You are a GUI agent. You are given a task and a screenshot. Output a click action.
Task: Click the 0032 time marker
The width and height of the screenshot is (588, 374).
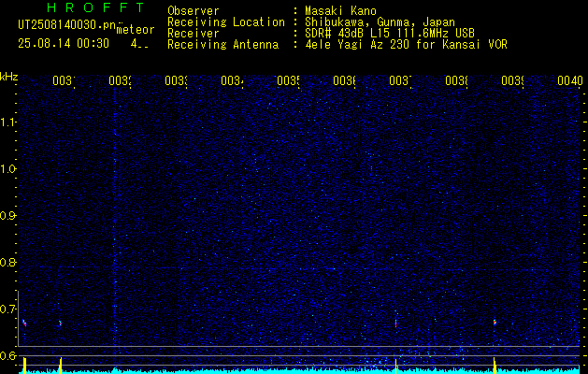pos(120,80)
